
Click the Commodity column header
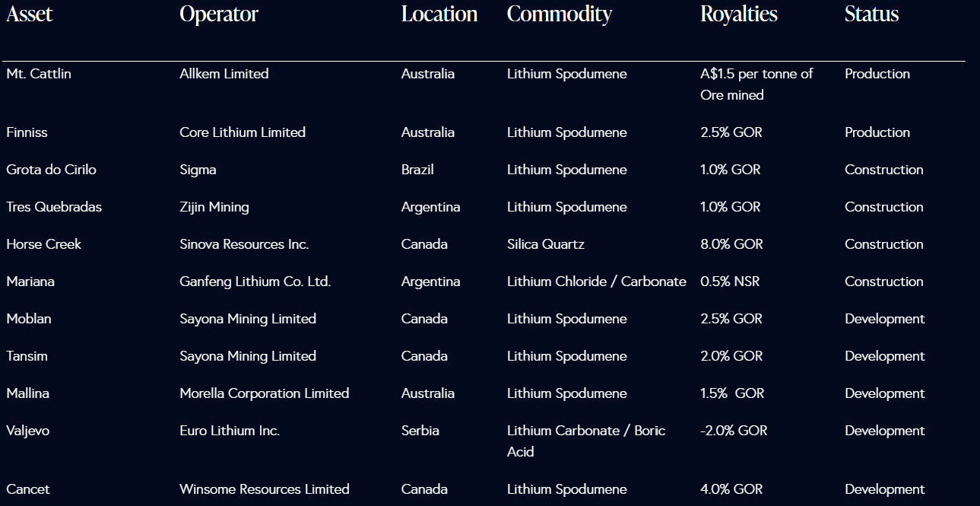tap(560, 15)
